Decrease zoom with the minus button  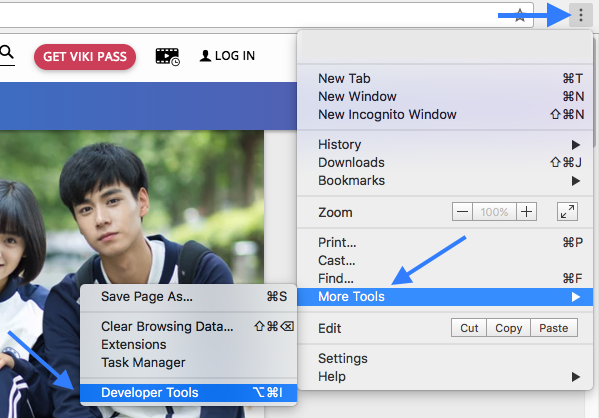pos(462,212)
